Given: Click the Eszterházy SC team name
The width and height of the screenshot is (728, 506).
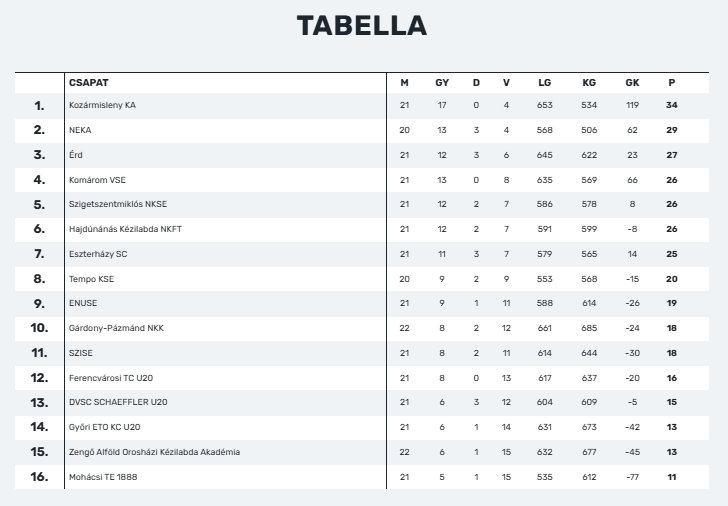Looking at the screenshot, I should point(98,254).
